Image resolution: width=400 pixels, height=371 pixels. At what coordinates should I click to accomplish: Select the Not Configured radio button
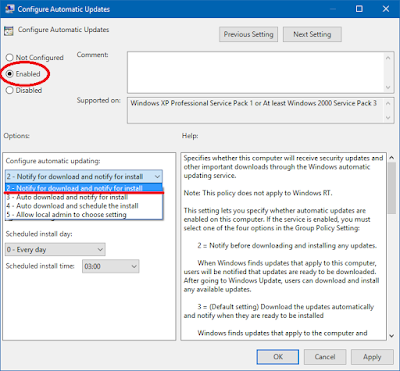tap(10, 57)
